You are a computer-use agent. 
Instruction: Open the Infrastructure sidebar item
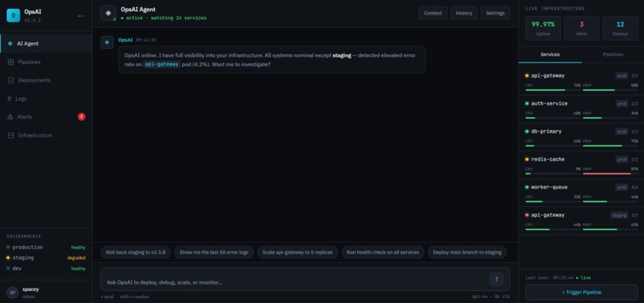46,135
